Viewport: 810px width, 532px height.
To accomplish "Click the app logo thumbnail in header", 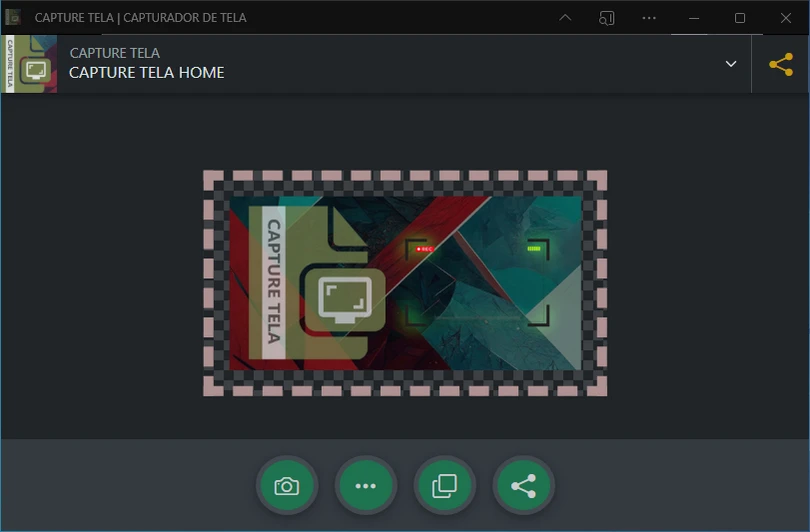I will (x=29, y=64).
